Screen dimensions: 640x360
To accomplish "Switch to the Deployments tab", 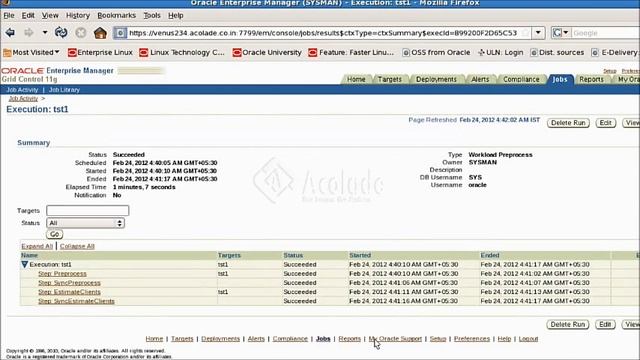I will tap(436, 79).
